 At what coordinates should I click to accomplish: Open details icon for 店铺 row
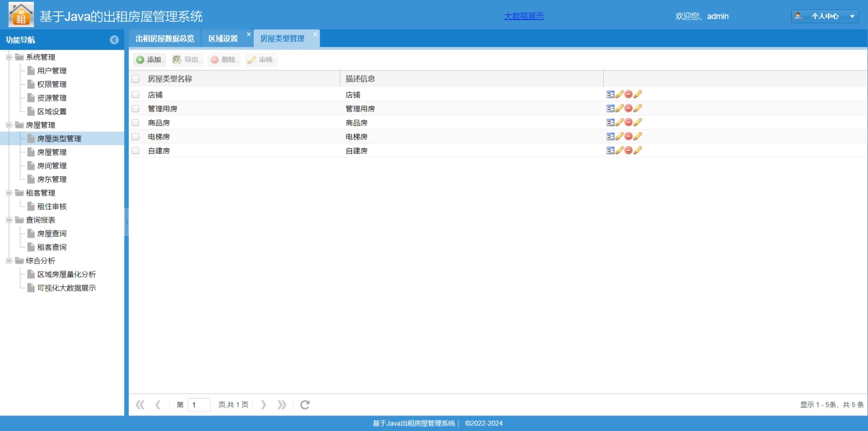click(610, 94)
